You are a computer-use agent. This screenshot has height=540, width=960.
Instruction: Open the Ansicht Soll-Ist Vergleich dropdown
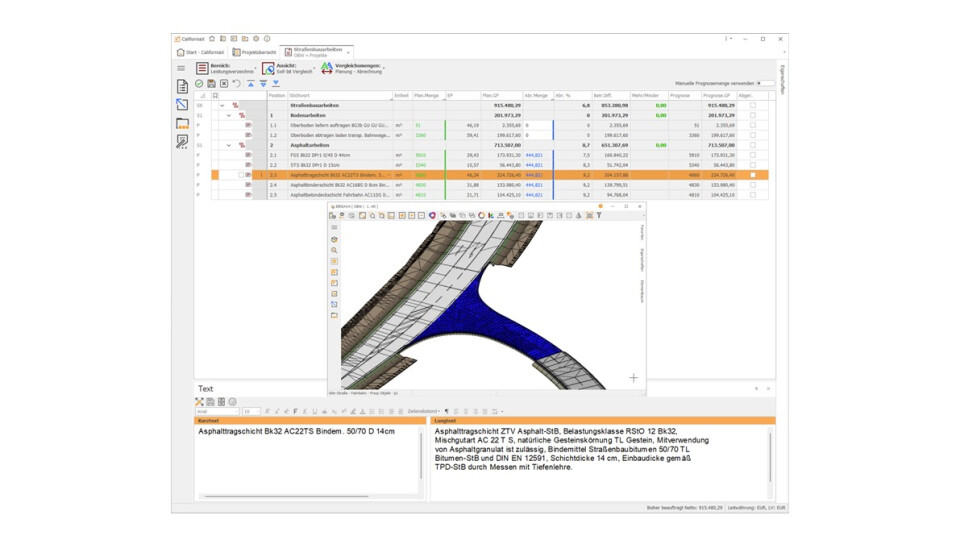289,69
